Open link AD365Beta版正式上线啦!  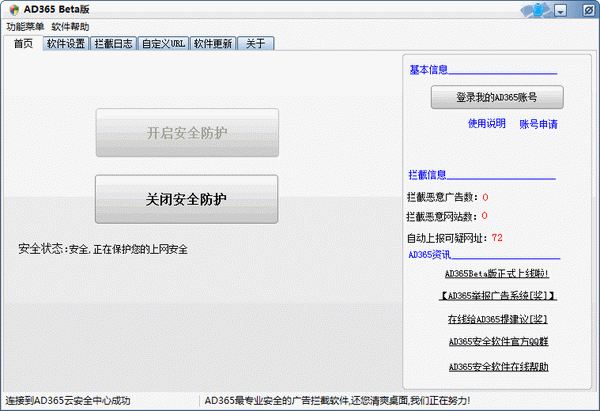[497, 274]
